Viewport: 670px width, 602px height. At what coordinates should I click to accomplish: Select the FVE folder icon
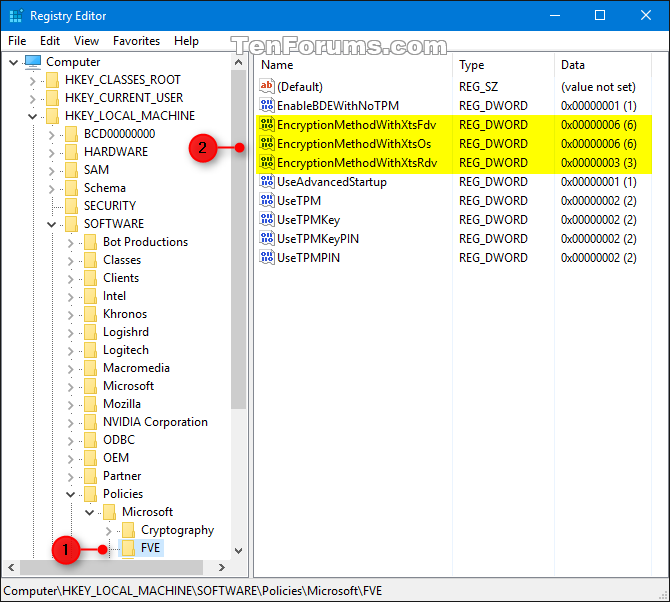click(x=129, y=548)
